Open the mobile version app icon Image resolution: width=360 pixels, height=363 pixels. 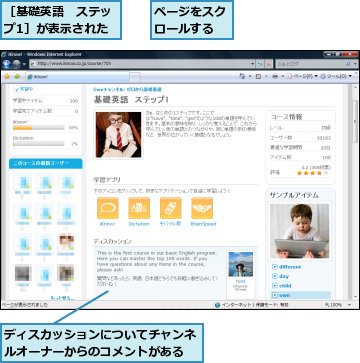171,208
